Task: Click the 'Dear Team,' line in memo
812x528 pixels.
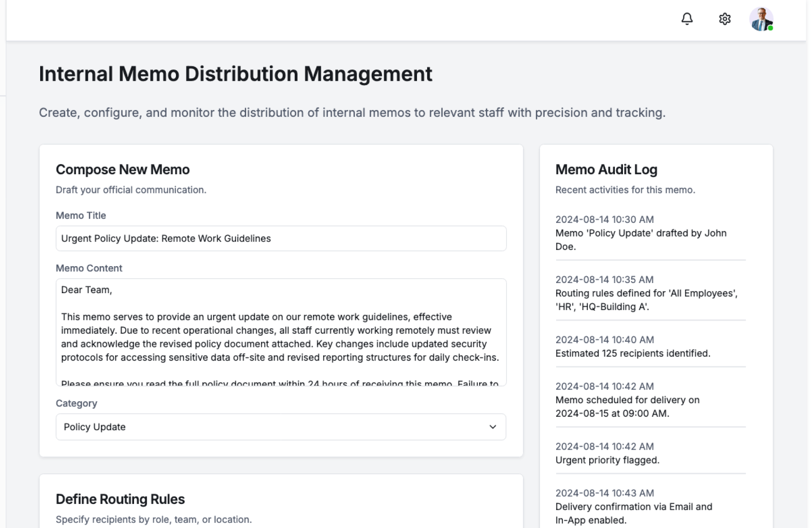Action: [87, 290]
